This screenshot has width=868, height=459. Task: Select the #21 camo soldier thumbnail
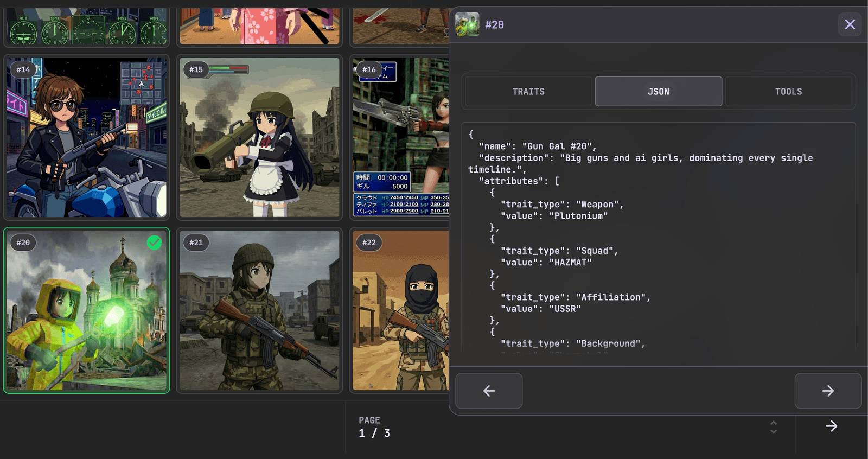click(259, 315)
